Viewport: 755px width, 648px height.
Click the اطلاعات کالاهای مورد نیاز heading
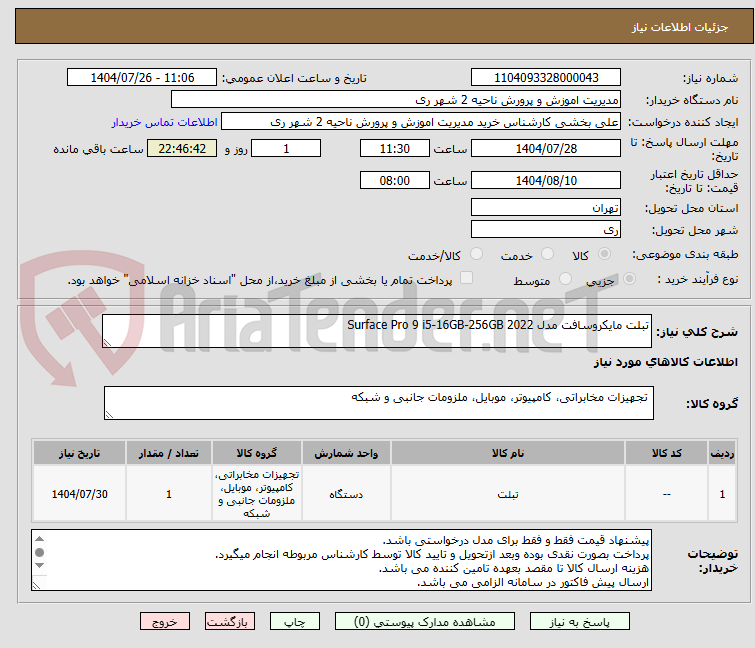[665, 362]
